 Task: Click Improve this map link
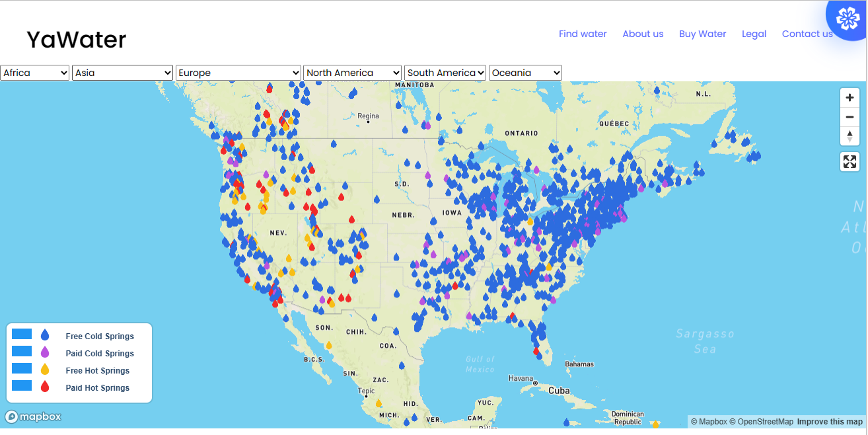[830, 422]
